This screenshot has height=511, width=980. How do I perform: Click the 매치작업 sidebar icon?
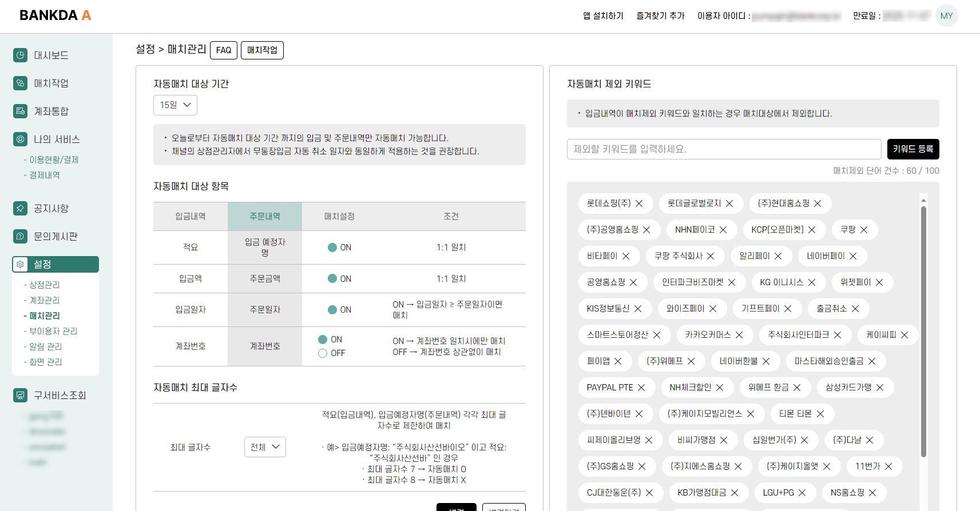20,83
